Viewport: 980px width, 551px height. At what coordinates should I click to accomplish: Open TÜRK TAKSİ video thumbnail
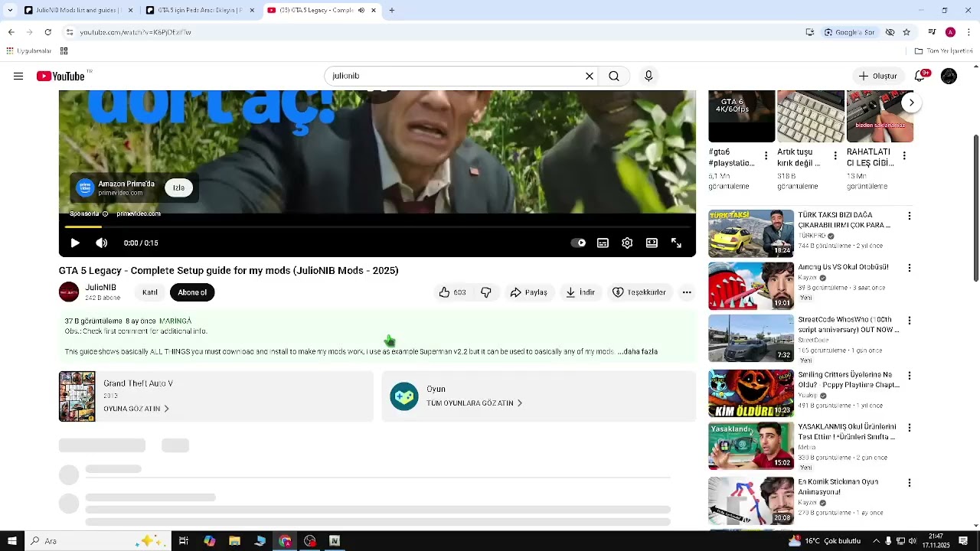[751, 233]
